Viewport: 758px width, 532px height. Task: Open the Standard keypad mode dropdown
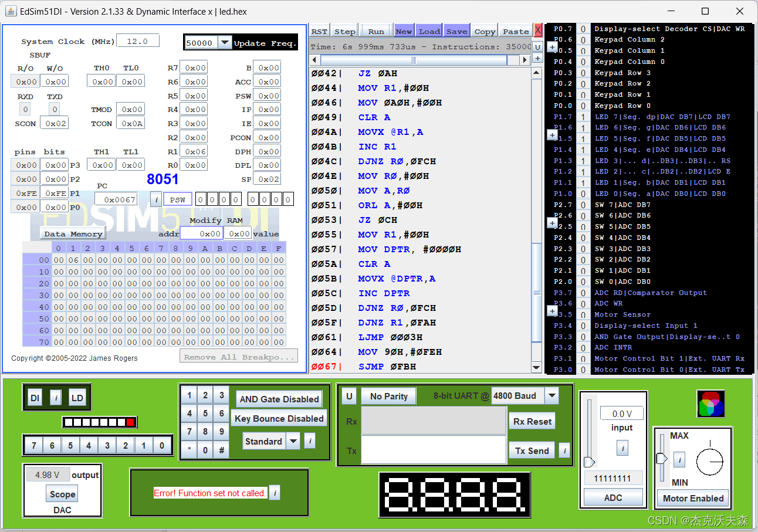pos(293,441)
